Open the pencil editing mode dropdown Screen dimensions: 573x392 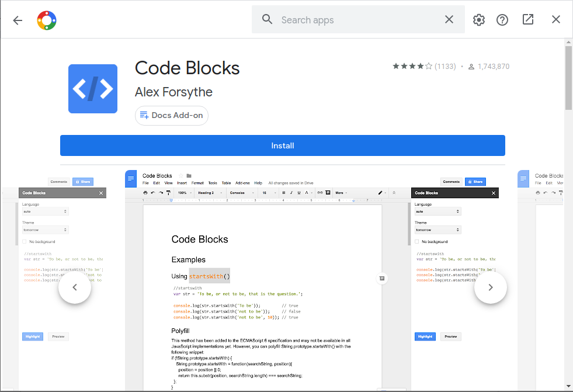coord(382,193)
